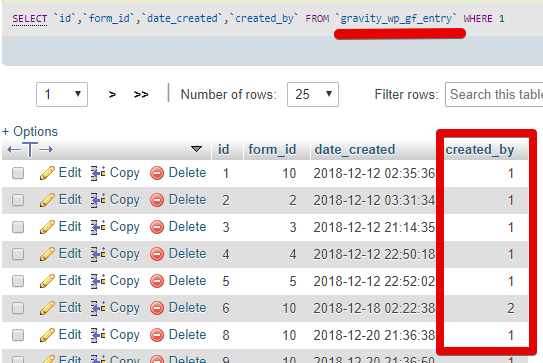Click the gravity_wp_gf_entry table name in query
This screenshot has width=543, height=363.
point(396,19)
